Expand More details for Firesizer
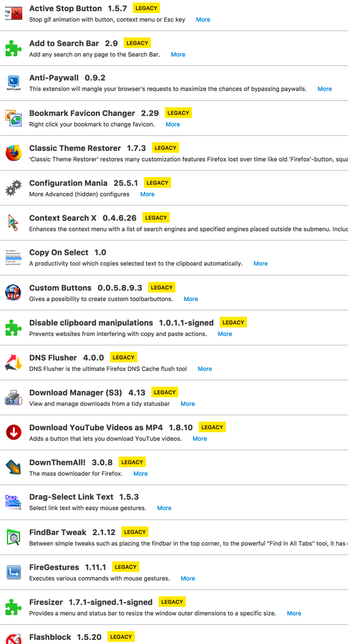348x644 pixels. 294,613
